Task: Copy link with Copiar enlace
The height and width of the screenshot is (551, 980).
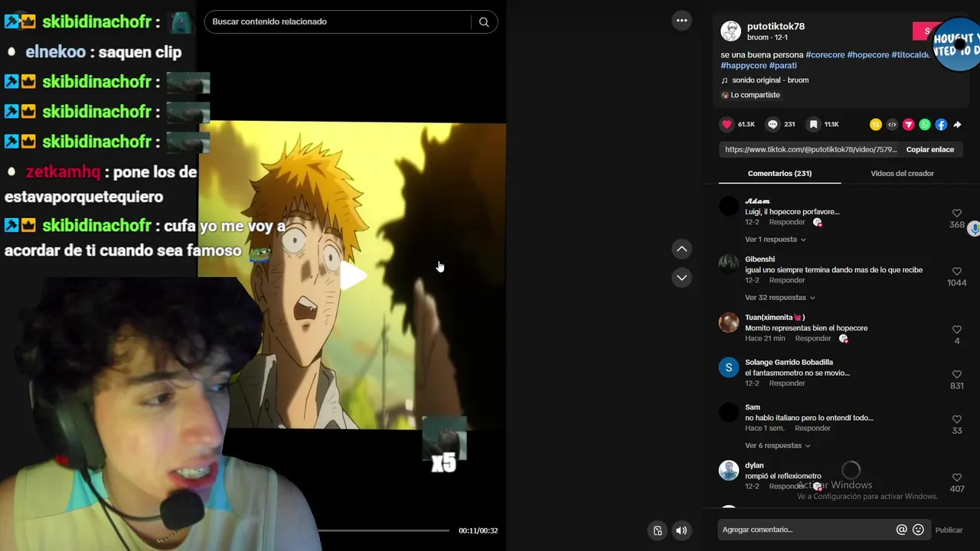Action: pyautogui.click(x=929, y=149)
